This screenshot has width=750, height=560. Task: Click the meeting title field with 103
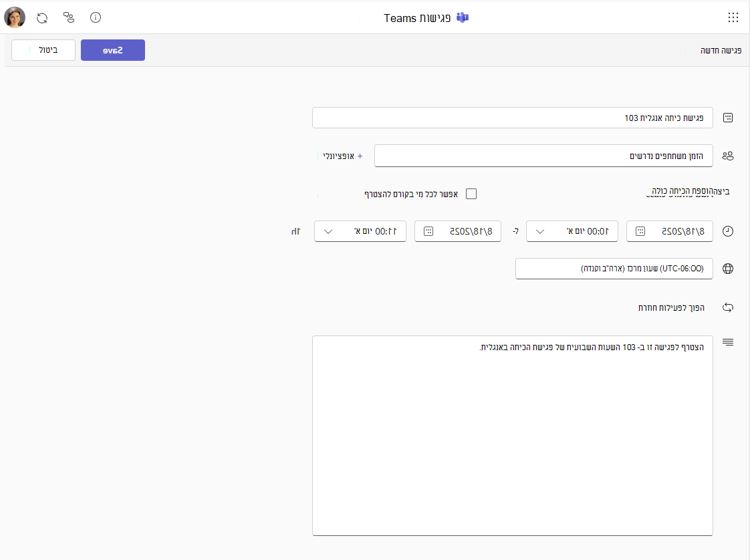[512, 118]
